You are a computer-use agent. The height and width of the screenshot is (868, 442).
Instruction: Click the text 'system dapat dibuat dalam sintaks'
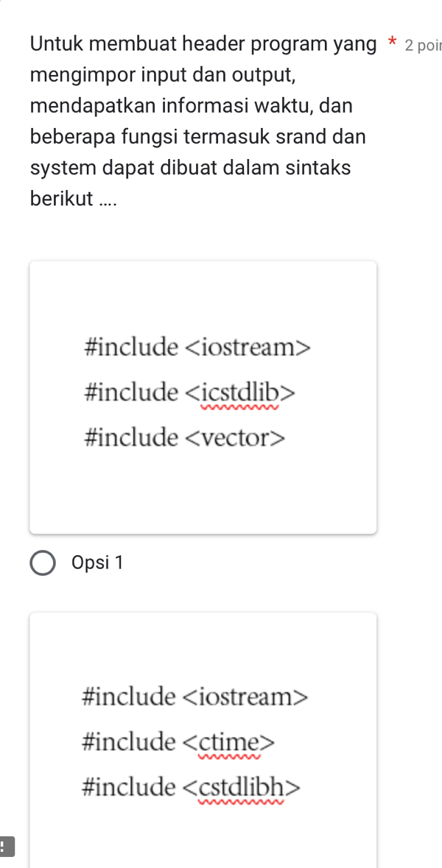tap(190, 168)
